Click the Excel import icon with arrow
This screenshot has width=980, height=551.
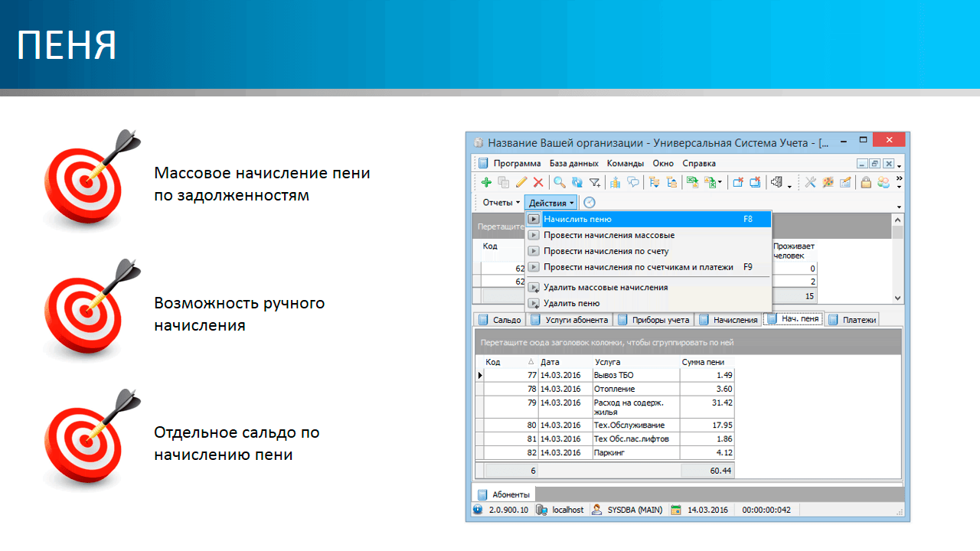click(712, 182)
